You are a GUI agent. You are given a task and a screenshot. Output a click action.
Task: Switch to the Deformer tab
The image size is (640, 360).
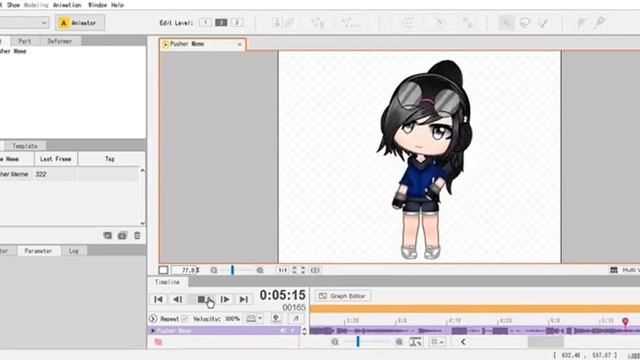click(x=60, y=41)
